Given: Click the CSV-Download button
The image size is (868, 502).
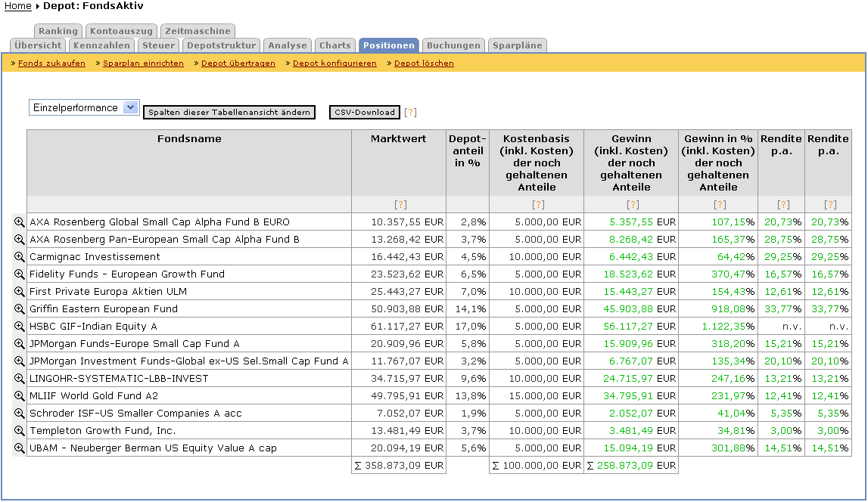Looking at the screenshot, I should (365, 113).
